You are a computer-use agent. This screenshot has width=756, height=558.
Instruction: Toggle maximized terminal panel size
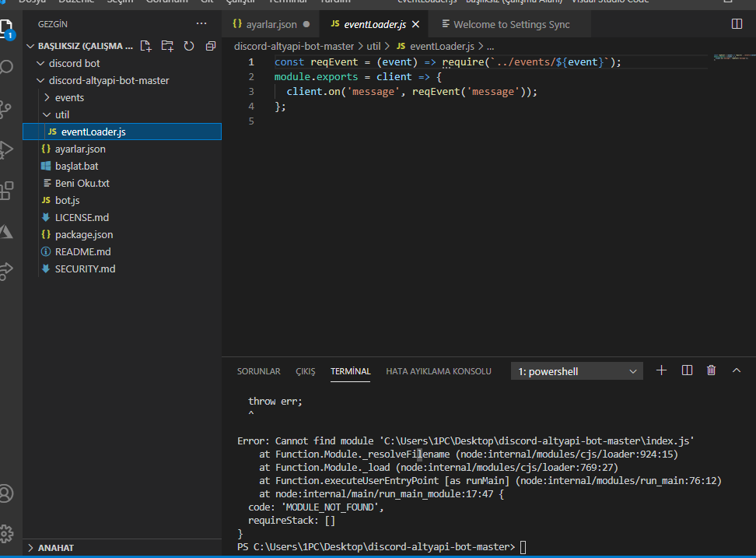736,370
